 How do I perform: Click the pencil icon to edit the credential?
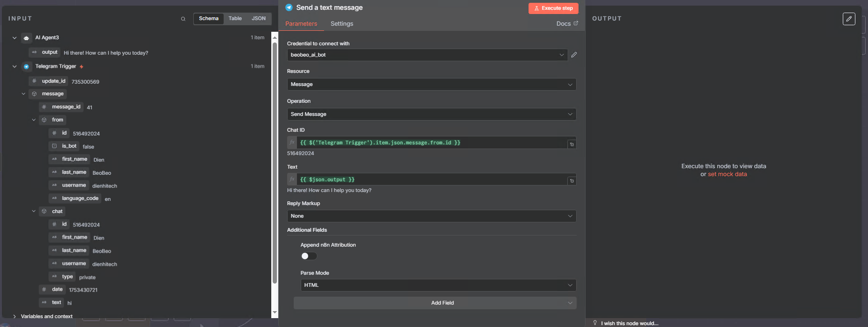pos(574,55)
